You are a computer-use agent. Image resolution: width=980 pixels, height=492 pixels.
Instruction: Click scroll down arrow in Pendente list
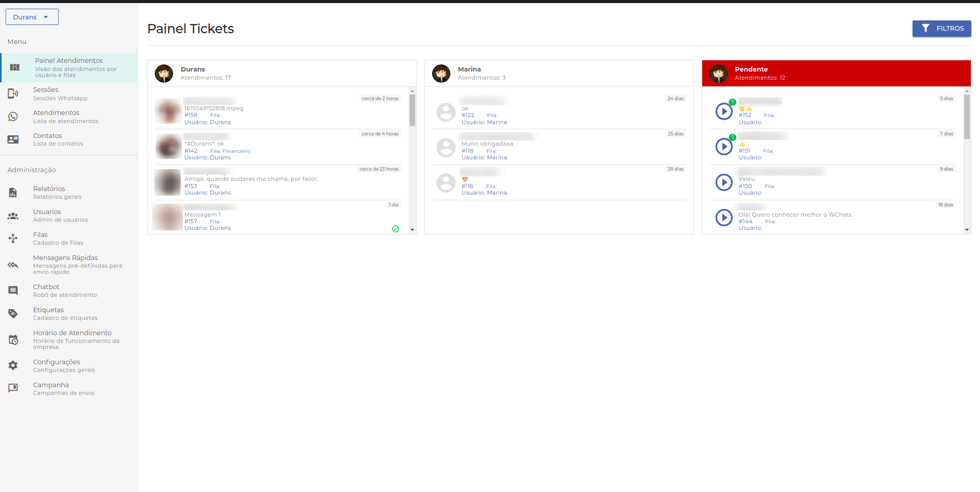[x=967, y=230]
